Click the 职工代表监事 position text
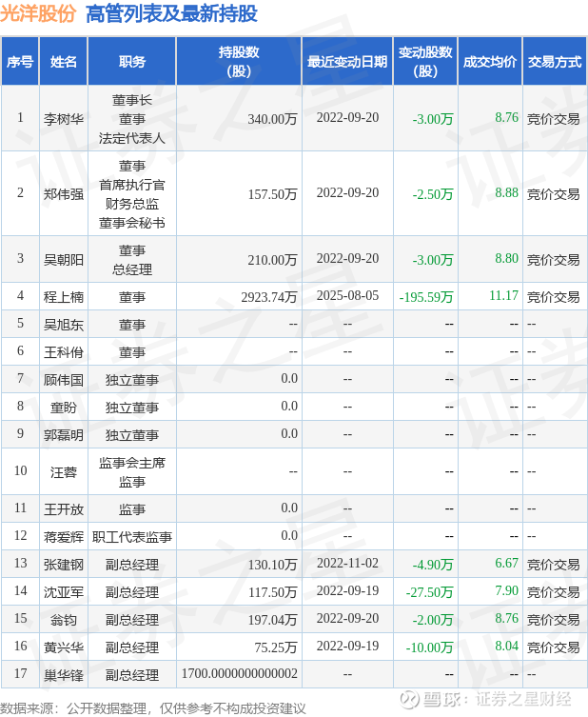 [x=132, y=537]
